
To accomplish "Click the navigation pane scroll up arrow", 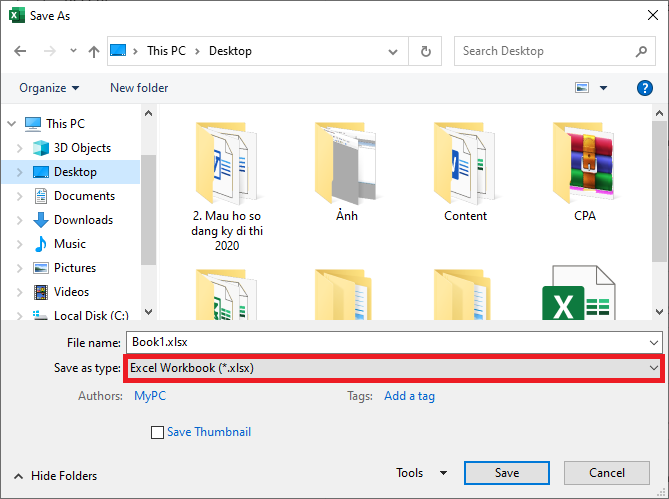I will (148, 113).
